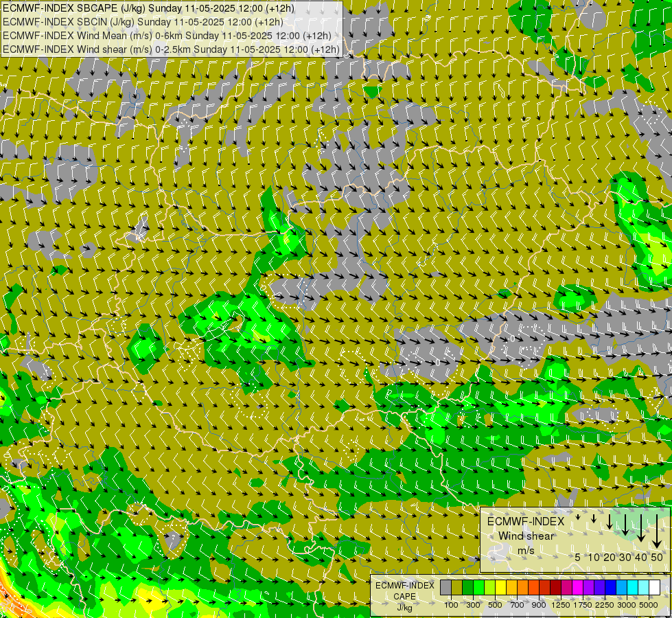Viewport: 672px width, 618px height.
Task: Click the number 10 in wind shear legend
Action: [594, 557]
